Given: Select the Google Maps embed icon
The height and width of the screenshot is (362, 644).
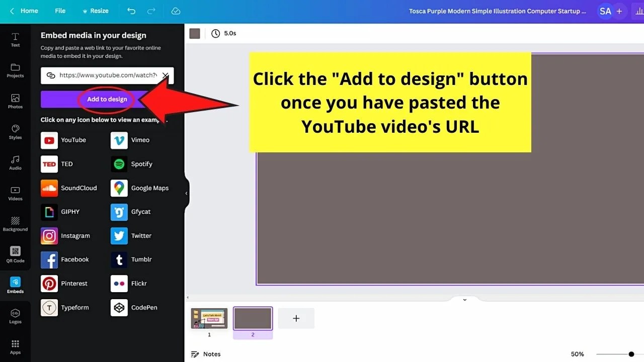Looking at the screenshot, I should pyautogui.click(x=119, y=188).
